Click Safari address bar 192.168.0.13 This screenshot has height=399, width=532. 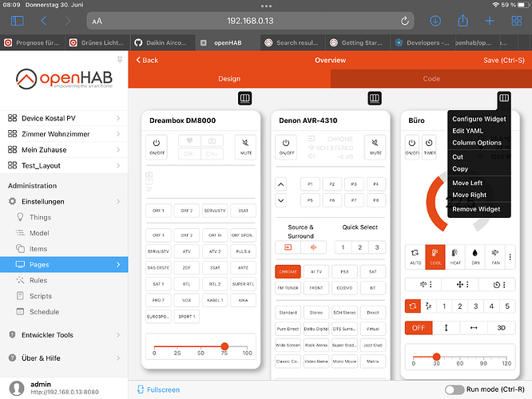click(x=250, y=21)
